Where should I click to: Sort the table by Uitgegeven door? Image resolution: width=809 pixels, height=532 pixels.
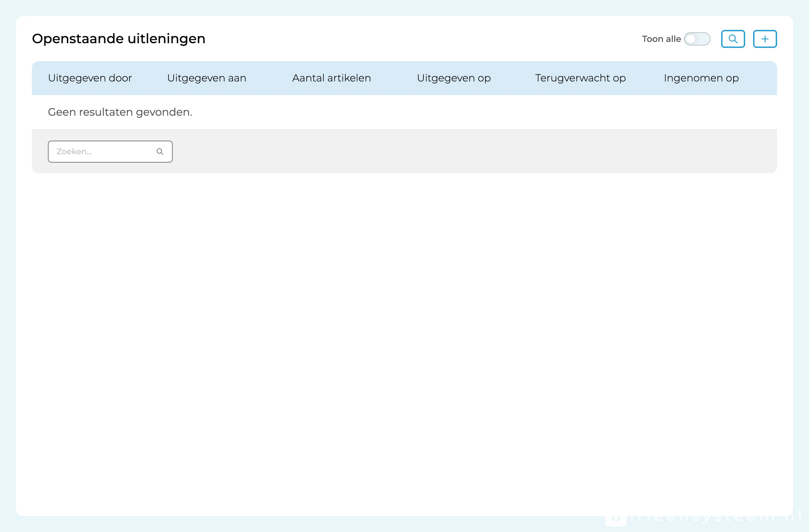[x=90, y=78]
